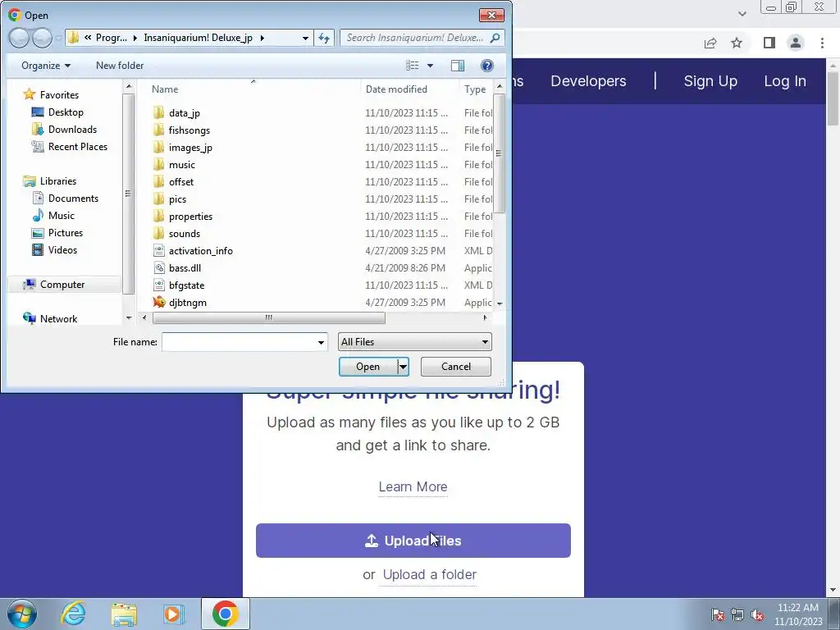Bookmark this page with star icon
840x630 pixels.
tap(737, 43)
